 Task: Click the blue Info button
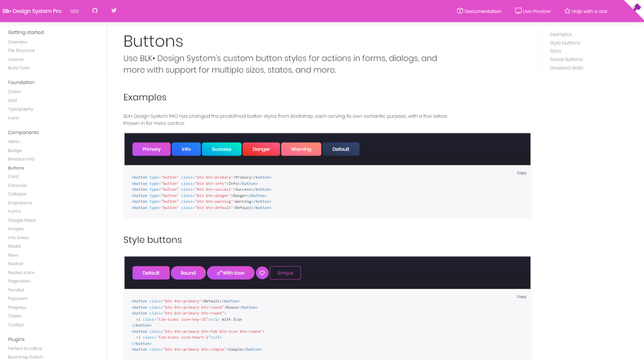186,149
